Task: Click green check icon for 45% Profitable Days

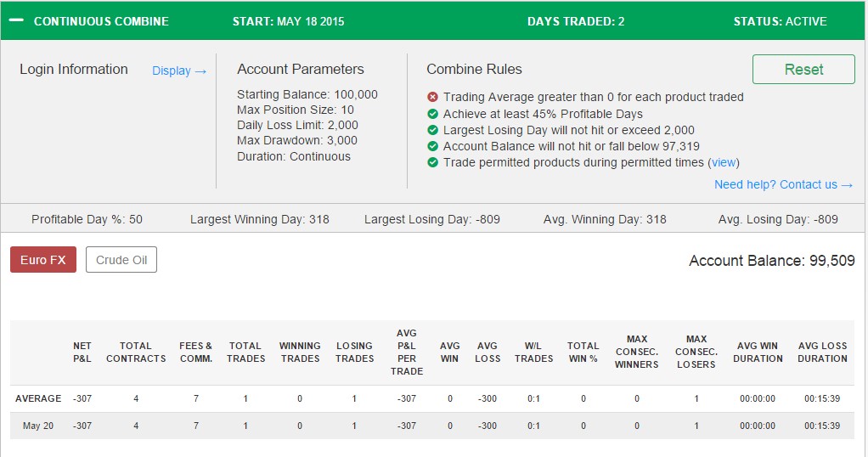Action: [433, 114]
